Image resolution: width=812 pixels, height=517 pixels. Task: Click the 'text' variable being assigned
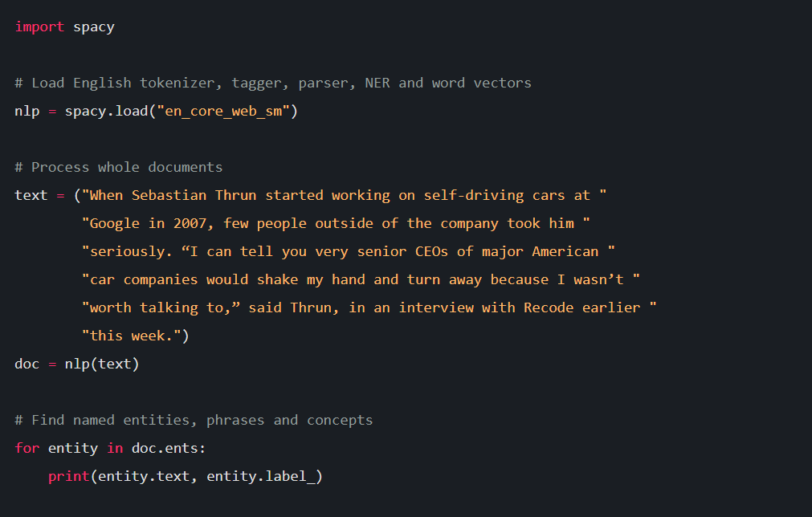click(x=31, y=196)
